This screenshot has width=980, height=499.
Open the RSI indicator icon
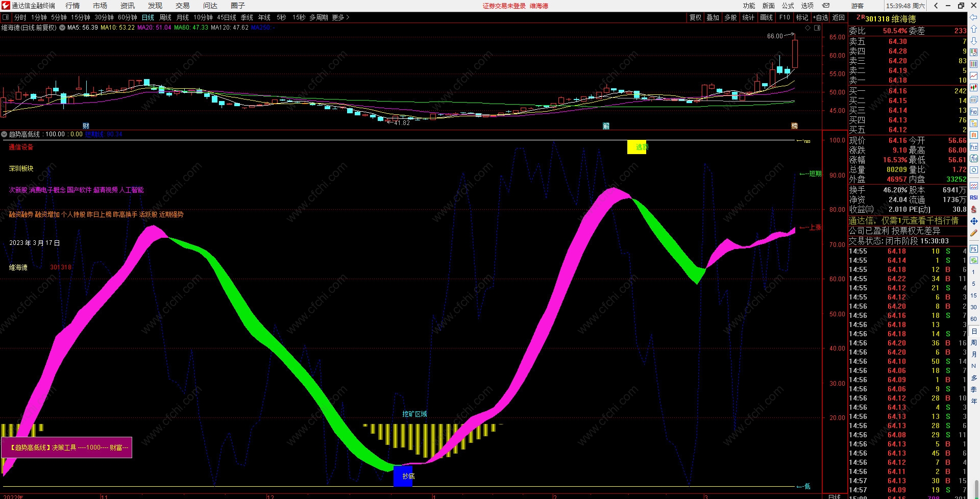click(974, 197)
